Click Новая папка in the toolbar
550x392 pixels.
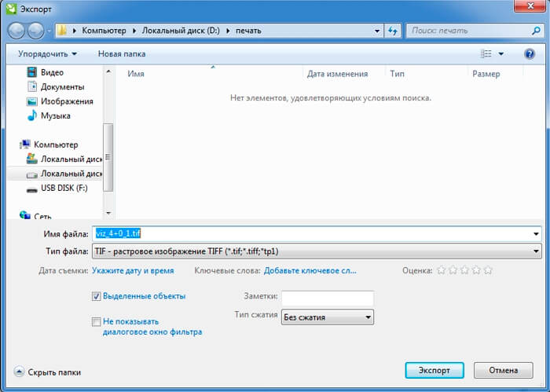coord(121,54)
